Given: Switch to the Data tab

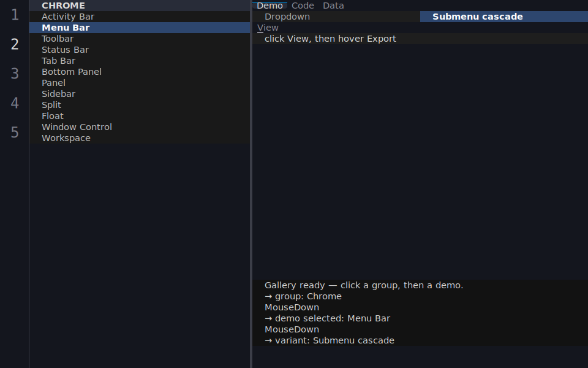Looking at the screenshot, I should click(x=333, y=6).
